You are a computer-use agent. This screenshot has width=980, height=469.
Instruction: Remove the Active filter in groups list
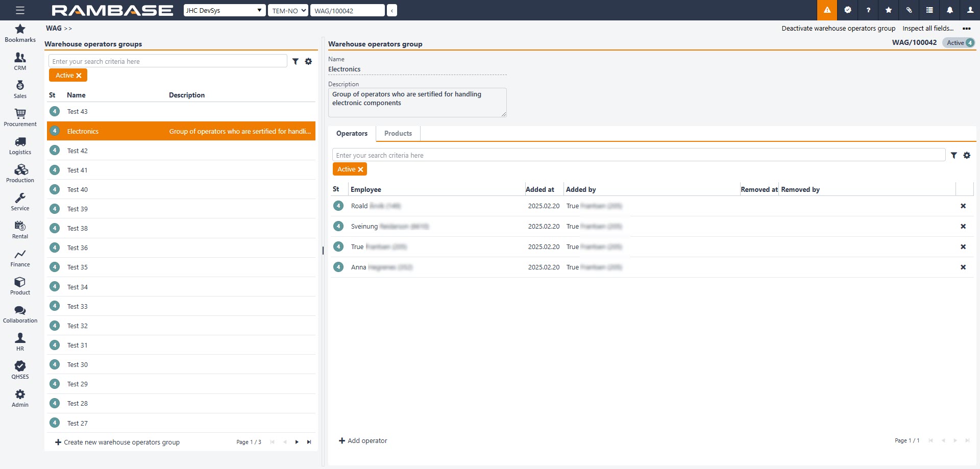coord(79,76)
